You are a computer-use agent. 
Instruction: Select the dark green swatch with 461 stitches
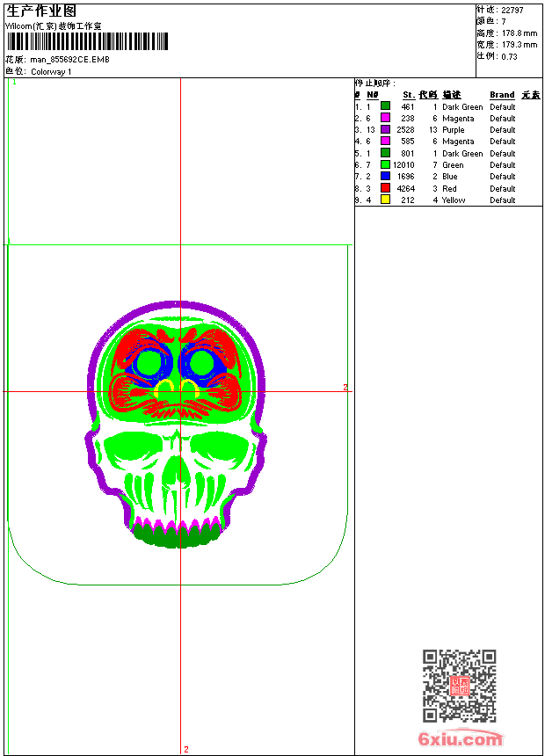385,107
